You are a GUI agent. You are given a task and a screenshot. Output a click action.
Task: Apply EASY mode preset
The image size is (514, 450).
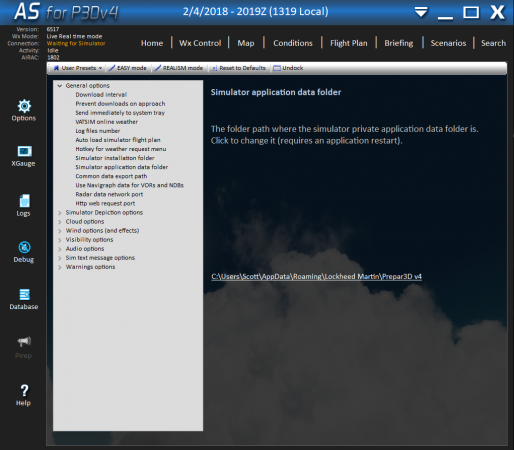click(128, 68)
